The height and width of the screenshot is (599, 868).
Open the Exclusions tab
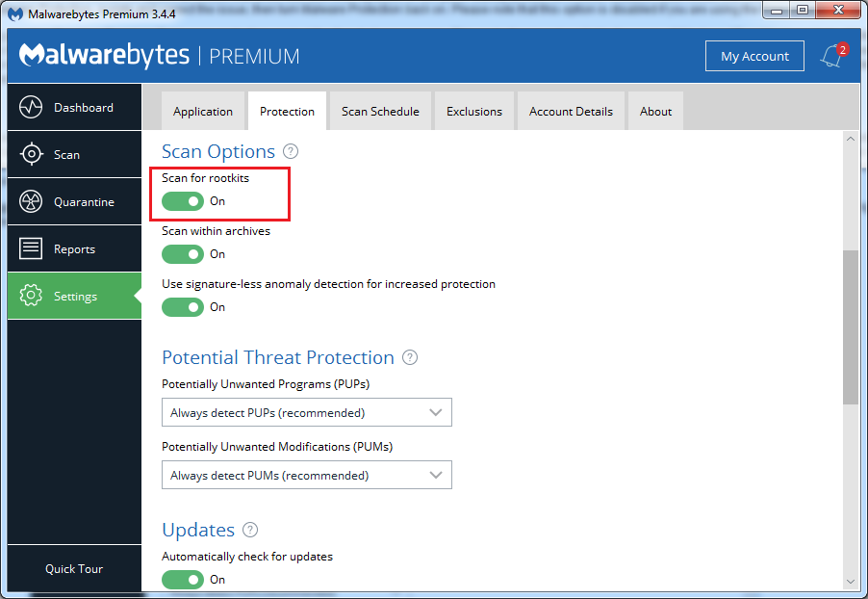point(474,111)
